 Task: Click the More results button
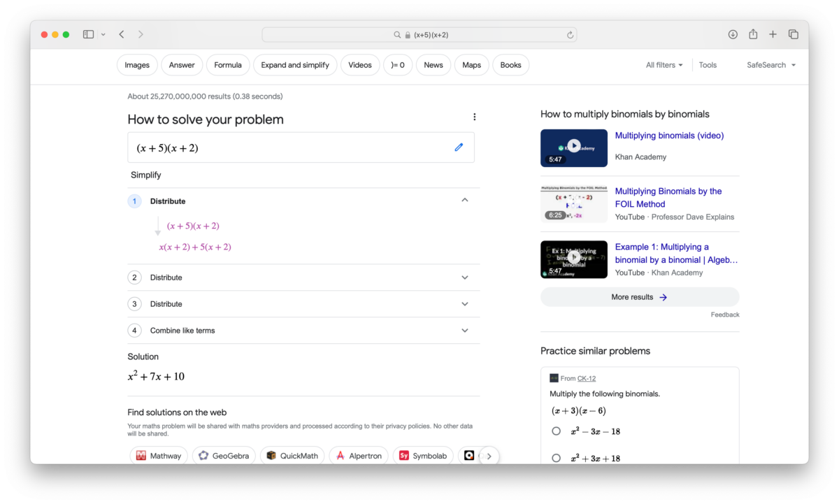point(639,297)
